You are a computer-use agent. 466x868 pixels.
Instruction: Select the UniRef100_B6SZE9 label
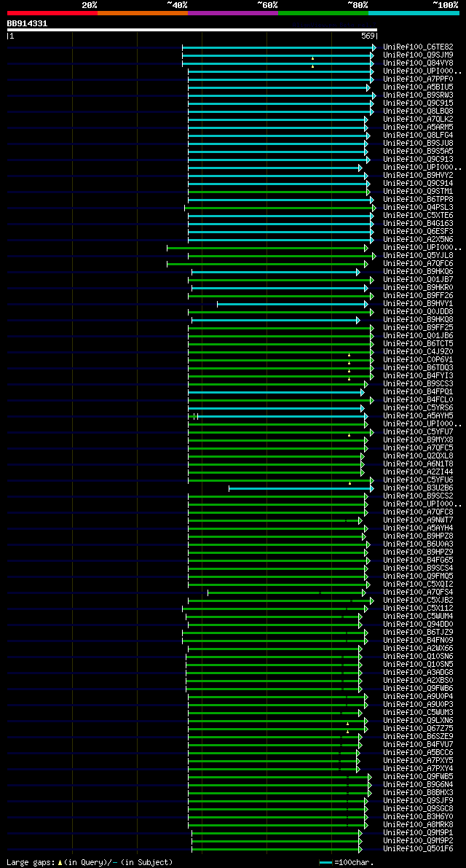[418, 737]
